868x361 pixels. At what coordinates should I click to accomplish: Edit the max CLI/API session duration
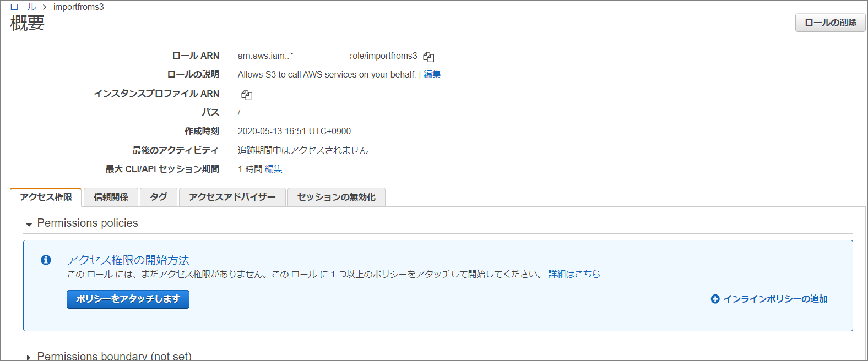pyautogui.click(x=273, y=169)
